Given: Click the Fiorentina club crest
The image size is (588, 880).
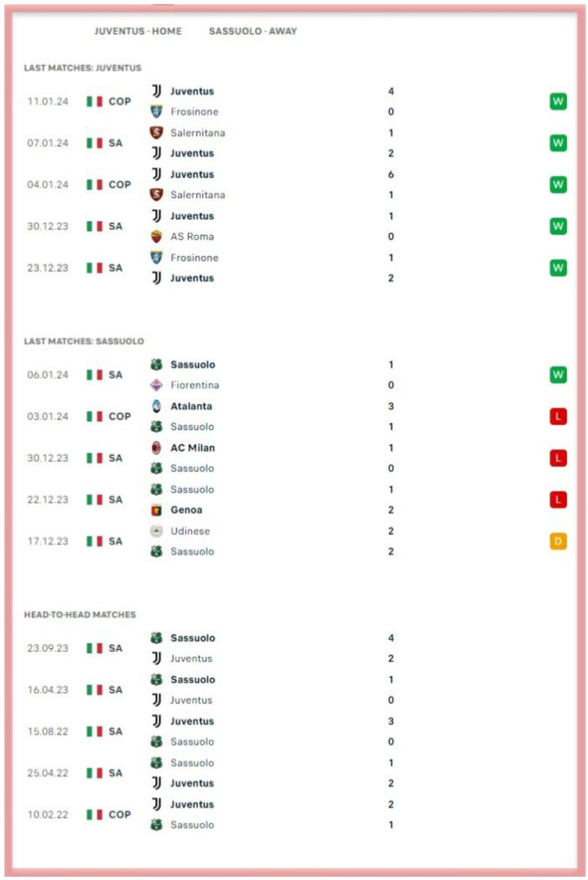Looking at the screenshot, I should [x=156, y=385].
